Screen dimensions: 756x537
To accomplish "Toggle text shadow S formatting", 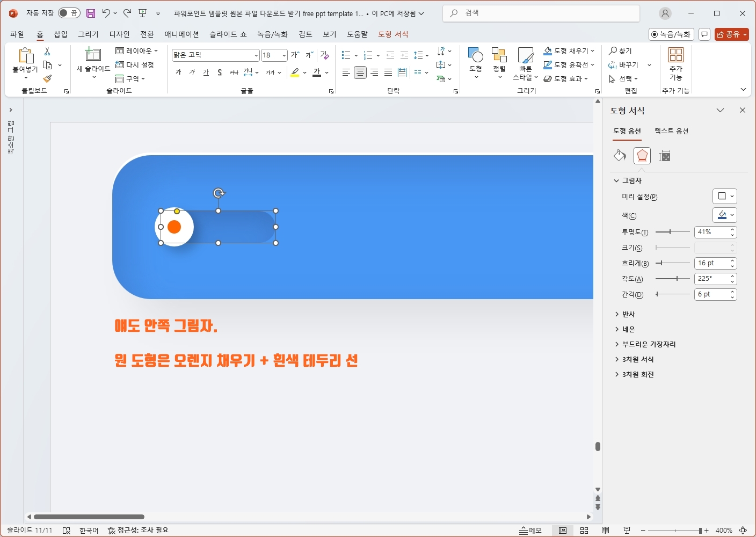I will pyautogui.click(x=220, y=72).
